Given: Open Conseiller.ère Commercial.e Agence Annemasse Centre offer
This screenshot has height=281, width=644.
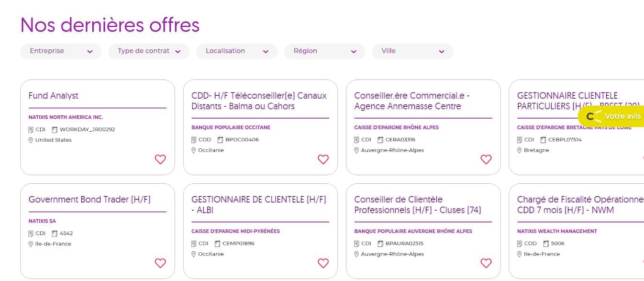Looking at the screenshot, I should click(412, 101).
